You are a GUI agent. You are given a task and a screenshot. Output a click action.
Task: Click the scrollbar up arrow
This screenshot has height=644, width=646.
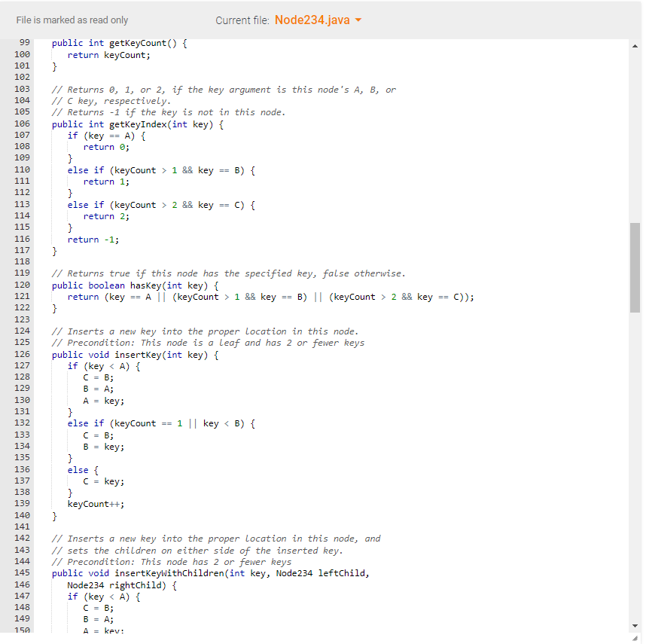(635, 45)
